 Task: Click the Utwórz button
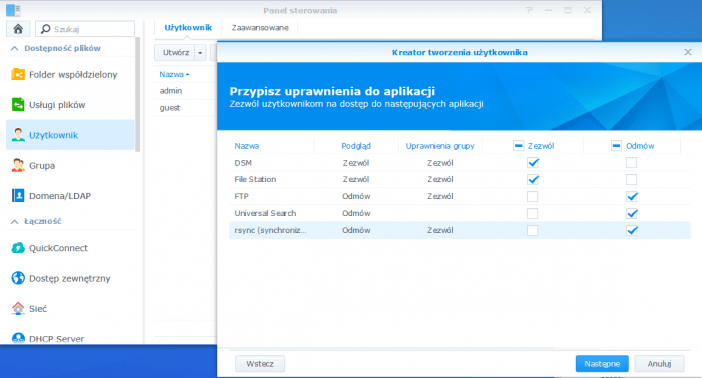(175, 53)
